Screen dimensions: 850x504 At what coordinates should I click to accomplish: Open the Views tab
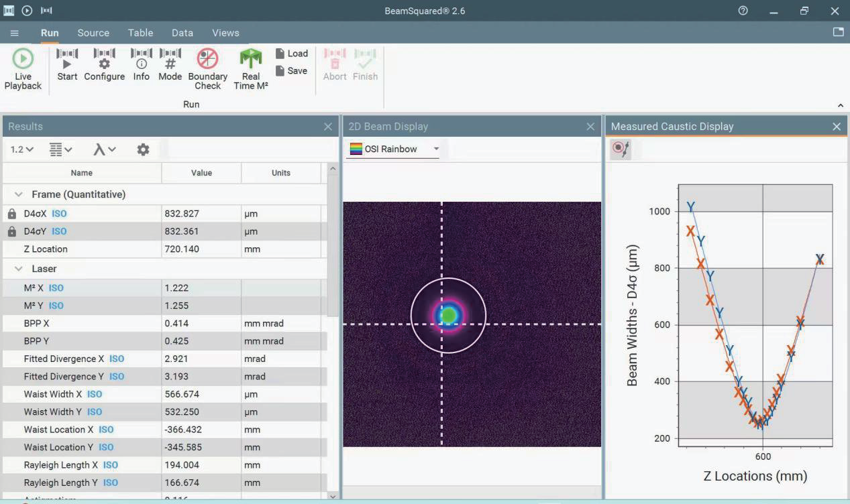225,33
